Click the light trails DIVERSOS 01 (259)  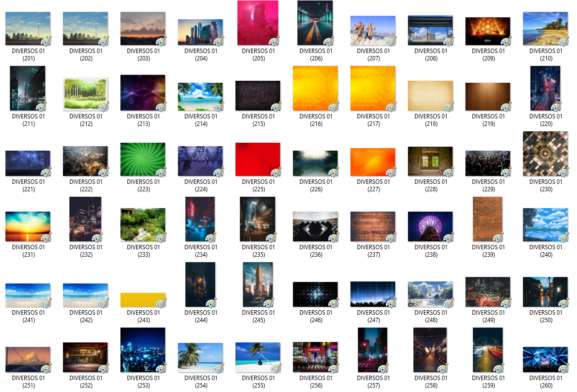tap(488, 350)
